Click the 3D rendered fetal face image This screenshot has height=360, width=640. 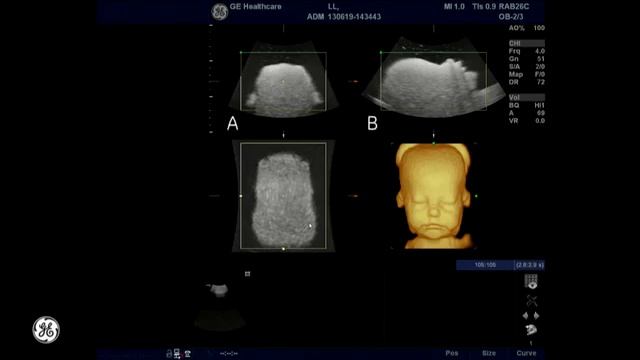(x=433, y=196)
